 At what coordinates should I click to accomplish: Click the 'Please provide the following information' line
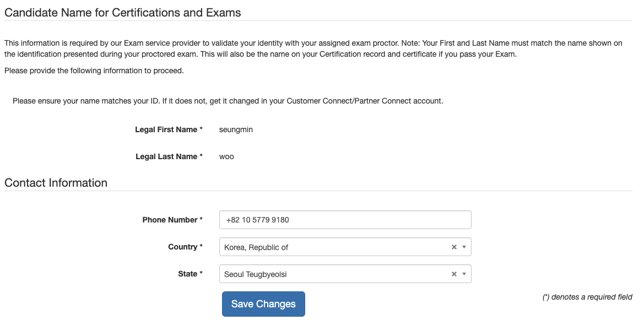coord(94,70)
